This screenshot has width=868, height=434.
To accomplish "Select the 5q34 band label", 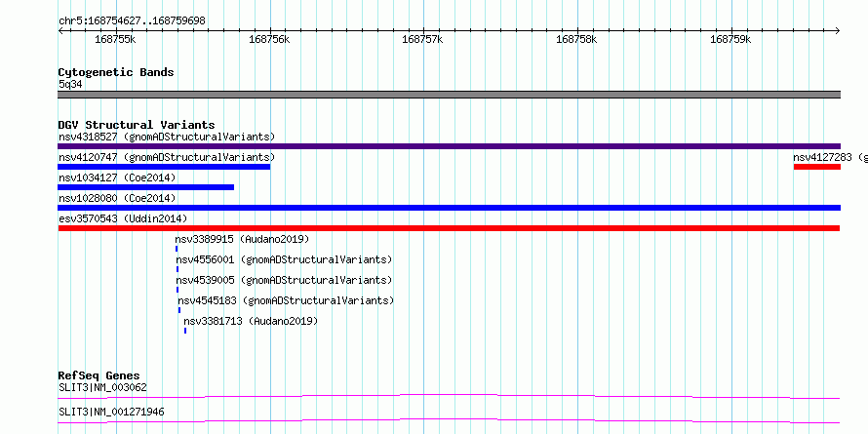I will click(70, 85).
